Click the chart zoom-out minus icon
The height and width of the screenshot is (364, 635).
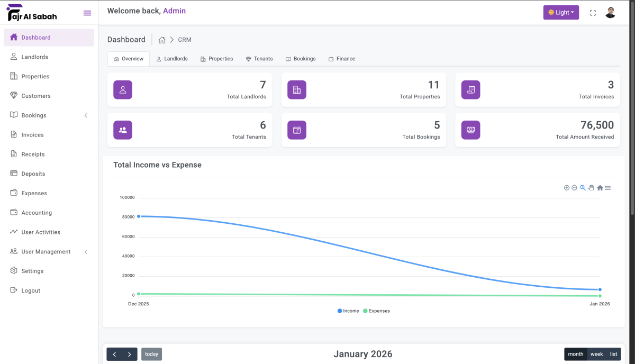(574, 188)
